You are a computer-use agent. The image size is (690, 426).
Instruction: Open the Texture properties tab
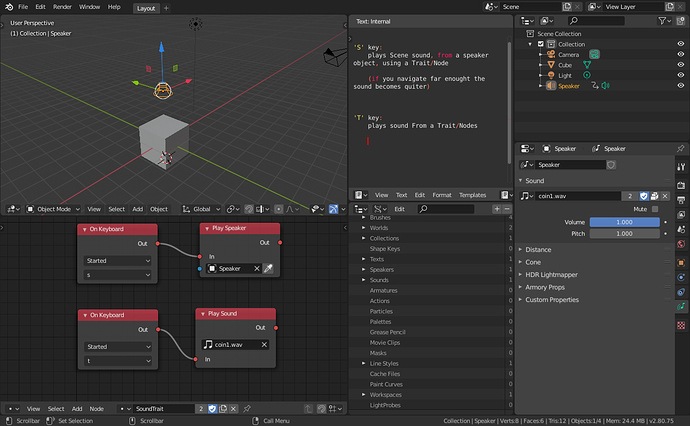(681, 326)
